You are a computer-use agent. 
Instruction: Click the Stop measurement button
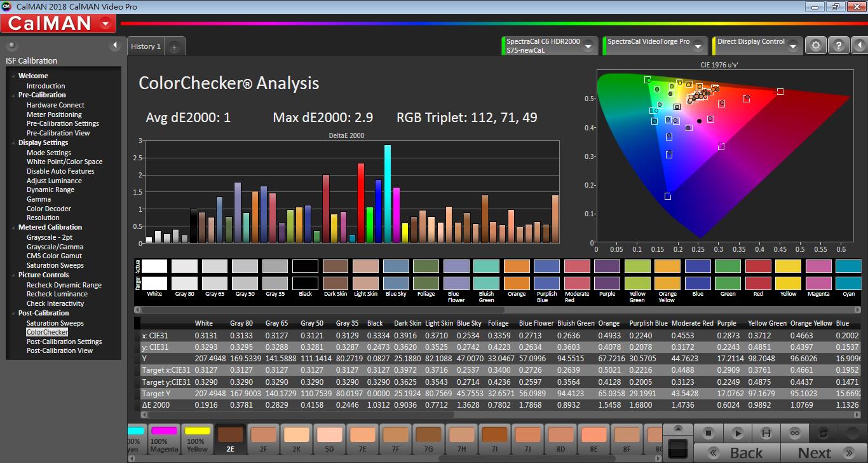coord(709,433)
